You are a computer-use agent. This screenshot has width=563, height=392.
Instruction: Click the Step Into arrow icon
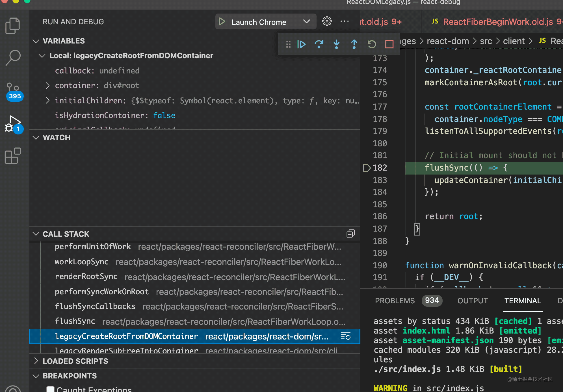point(336,44)
